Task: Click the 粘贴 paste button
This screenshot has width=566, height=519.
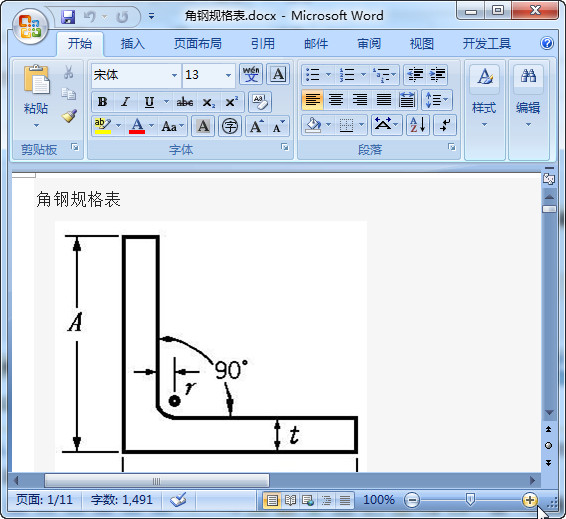Action: point(36,97)
